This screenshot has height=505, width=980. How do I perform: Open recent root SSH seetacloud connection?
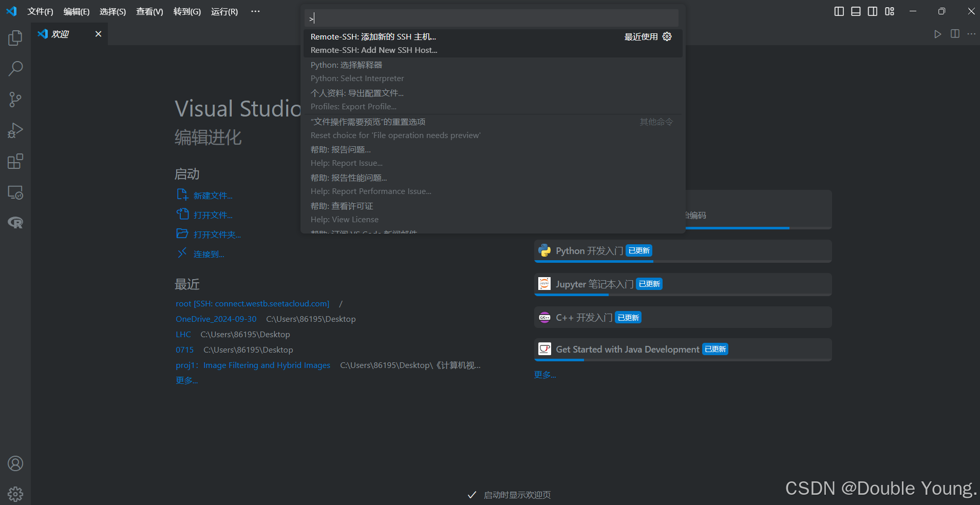[252, 304]
